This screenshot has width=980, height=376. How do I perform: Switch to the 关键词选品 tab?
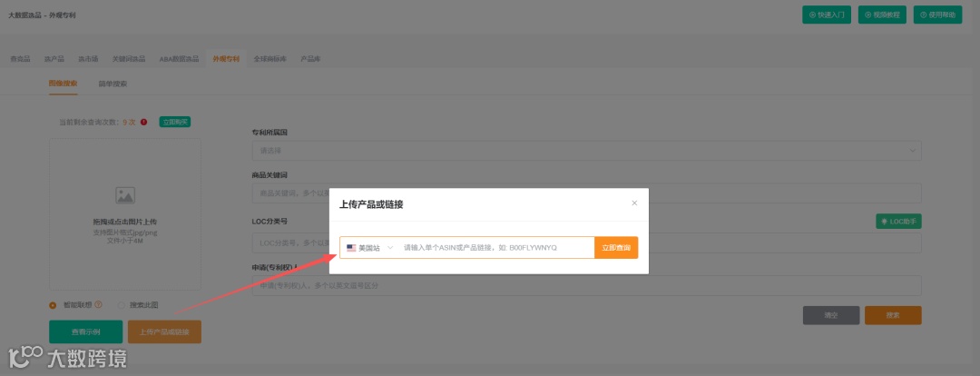129,59
